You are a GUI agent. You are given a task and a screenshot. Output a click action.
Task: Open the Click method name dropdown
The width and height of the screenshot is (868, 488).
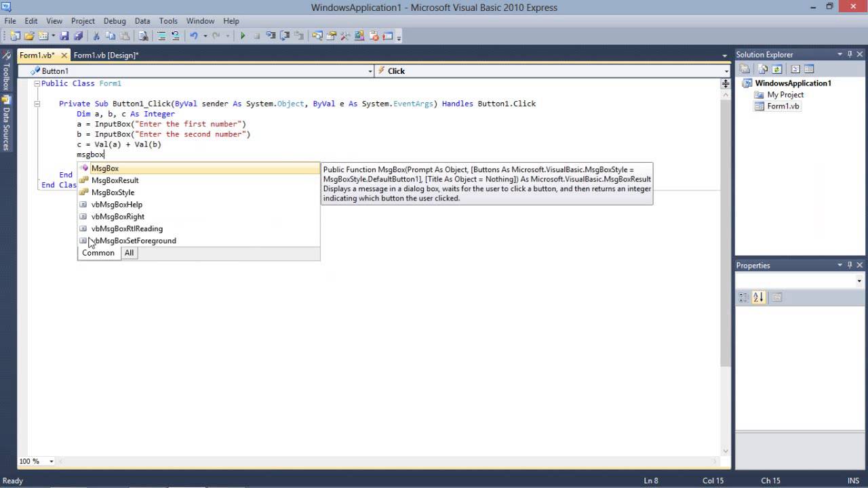click(x=726, y=70)
